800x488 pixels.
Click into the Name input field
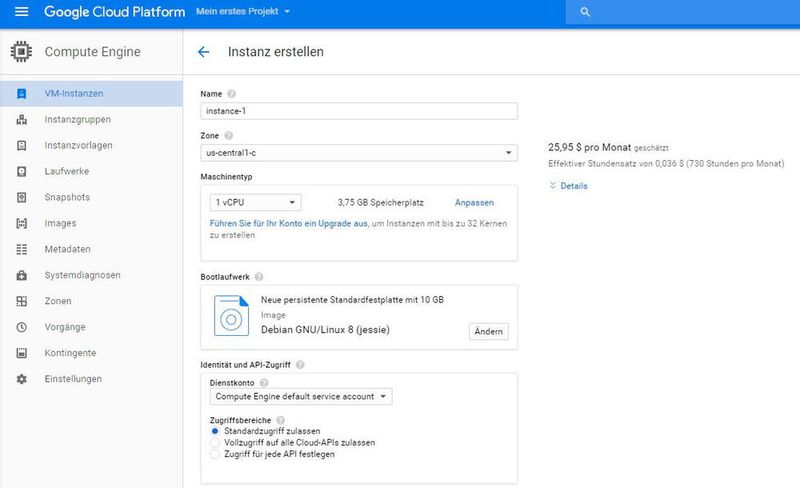359,111
